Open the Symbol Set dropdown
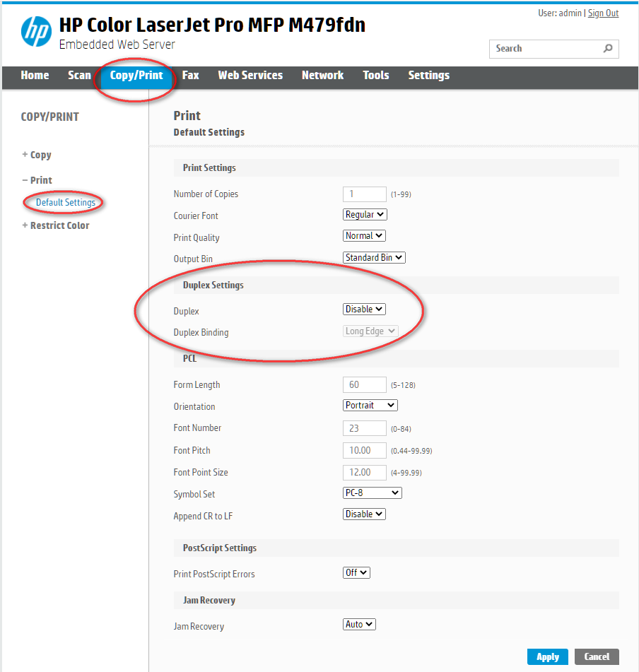 coord(372,493)
